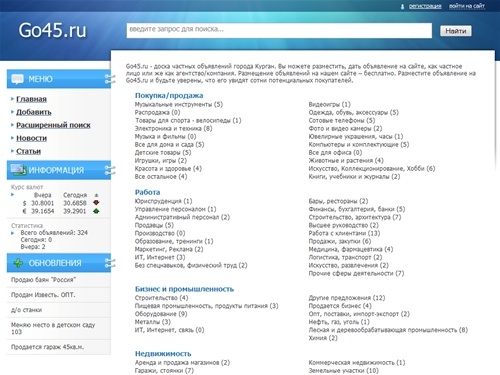Click the registration user icon

(x=402, y=6)
